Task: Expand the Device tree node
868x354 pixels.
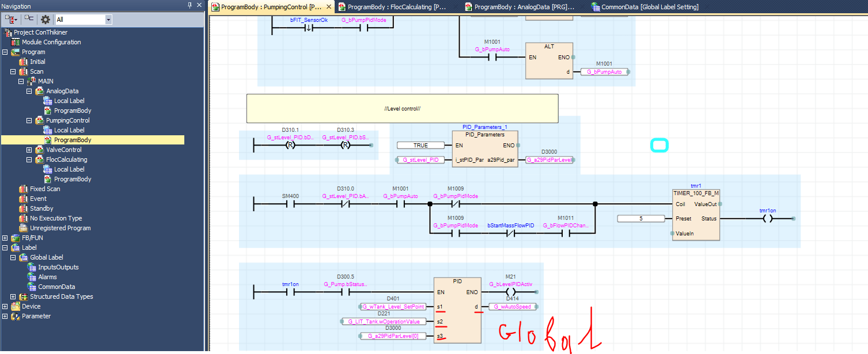Action: pos(5,306)
